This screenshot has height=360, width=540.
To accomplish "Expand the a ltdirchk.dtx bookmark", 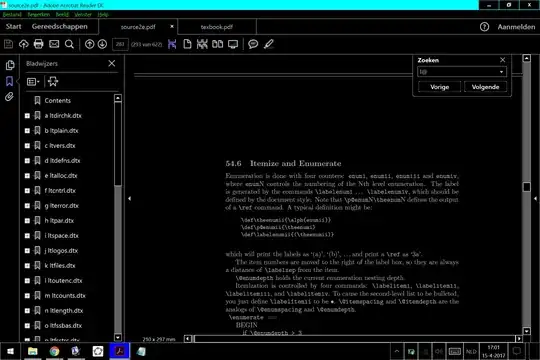I will 27,116.
